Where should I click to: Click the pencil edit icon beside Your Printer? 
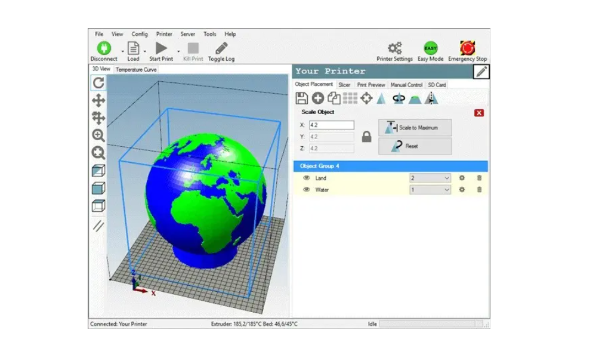coord(481,72)
